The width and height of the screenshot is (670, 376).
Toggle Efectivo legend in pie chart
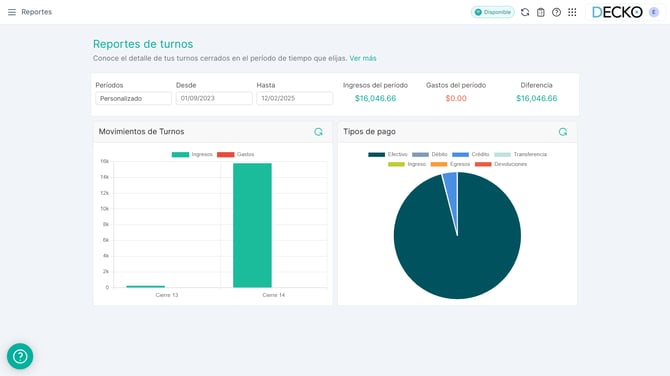click(388, 154)
